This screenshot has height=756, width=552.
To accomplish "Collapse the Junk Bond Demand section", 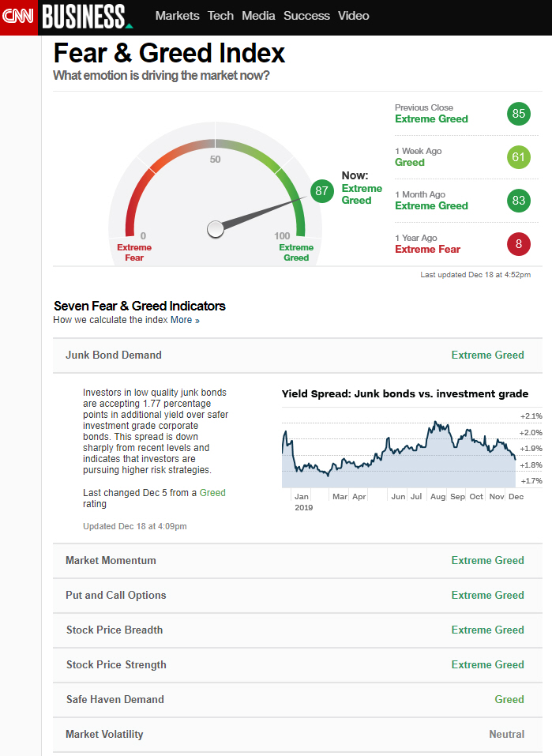I will (x=298, y=355).
